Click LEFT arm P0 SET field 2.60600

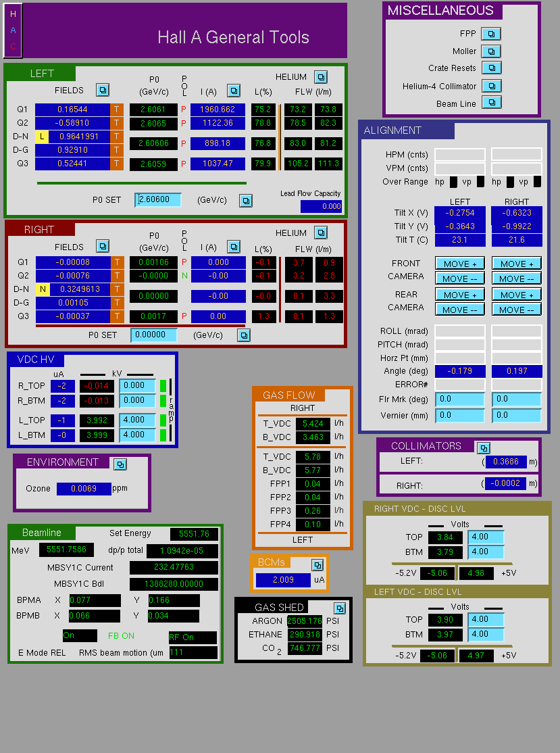[x=158, y=199]
